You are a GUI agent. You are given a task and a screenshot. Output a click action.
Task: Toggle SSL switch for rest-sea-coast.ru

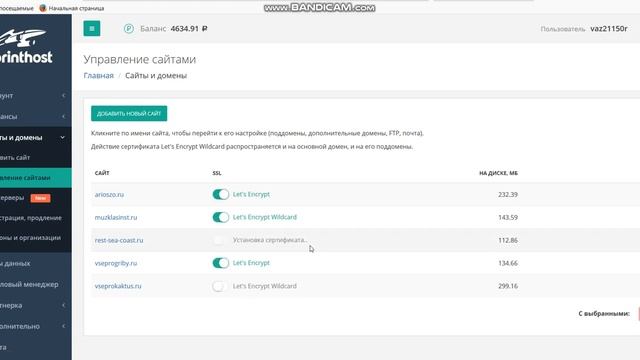[220, 240]
